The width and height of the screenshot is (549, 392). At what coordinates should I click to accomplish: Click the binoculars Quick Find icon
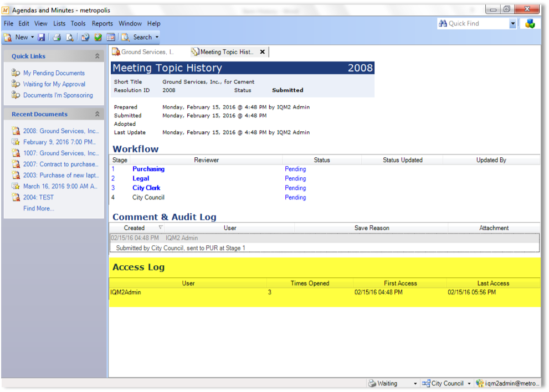coord(443,23)
